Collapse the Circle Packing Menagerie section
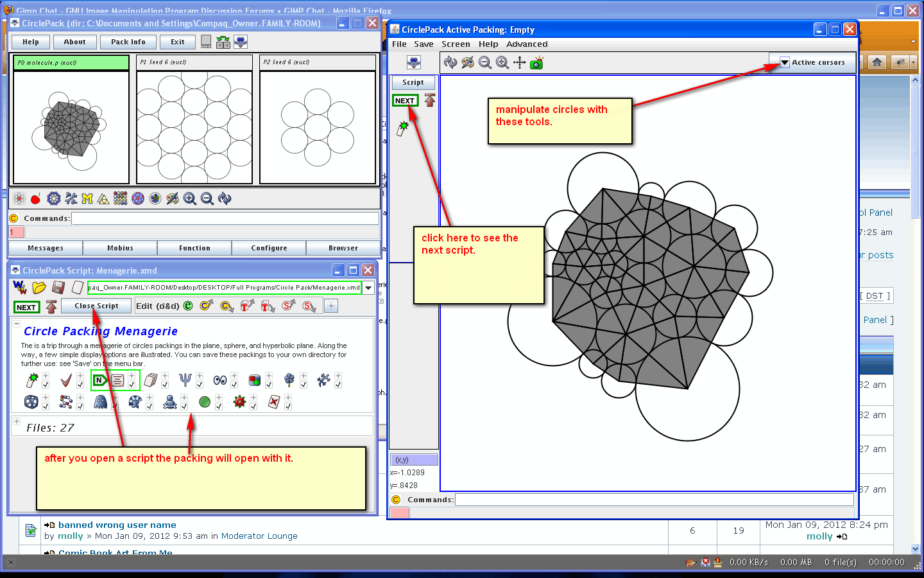 pos(17,324)
